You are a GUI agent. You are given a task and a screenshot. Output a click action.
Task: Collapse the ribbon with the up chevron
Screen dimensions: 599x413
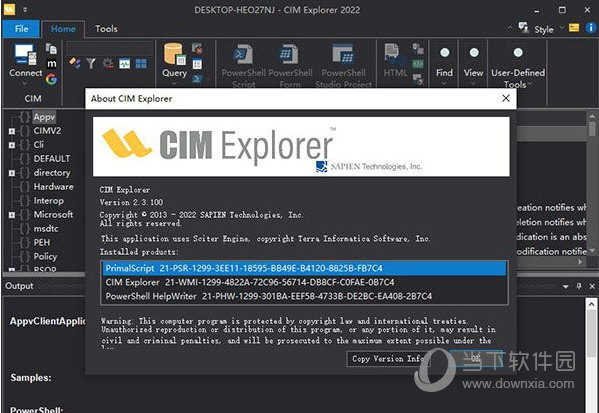tap(510, 28)
